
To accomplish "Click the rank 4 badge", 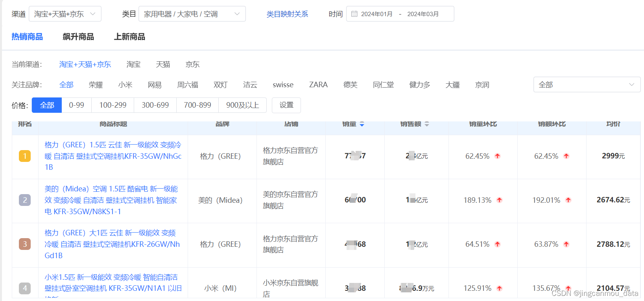I will (x=25, y=288).
